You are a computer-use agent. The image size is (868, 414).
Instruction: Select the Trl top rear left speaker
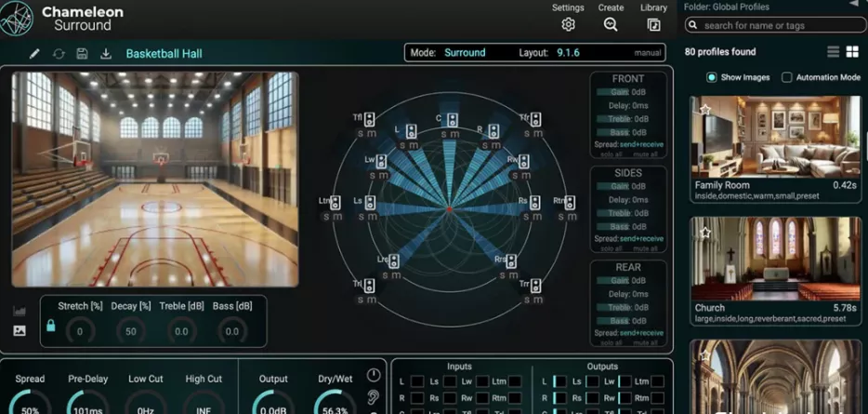[369, 286]
